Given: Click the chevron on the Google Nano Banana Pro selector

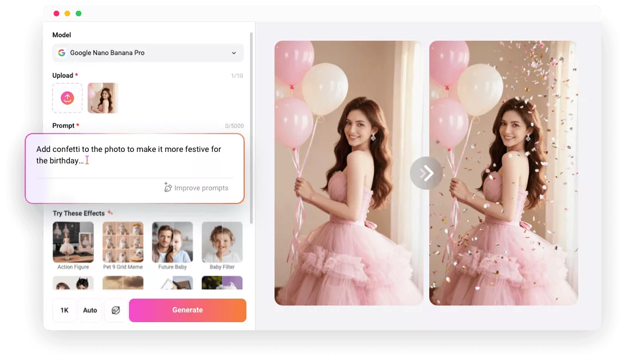Looking at the screenshot, I should coord(235,53).
